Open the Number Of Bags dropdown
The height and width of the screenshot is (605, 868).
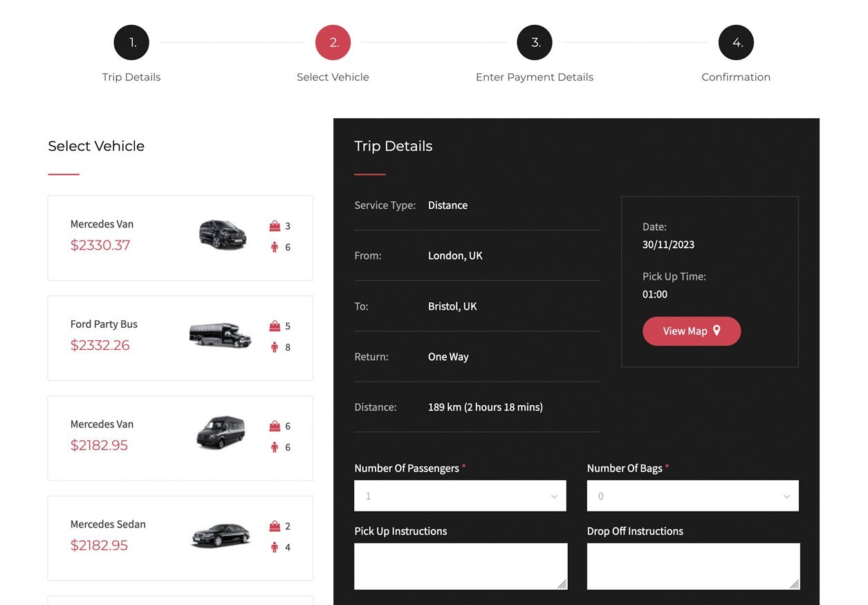[693, 496]
